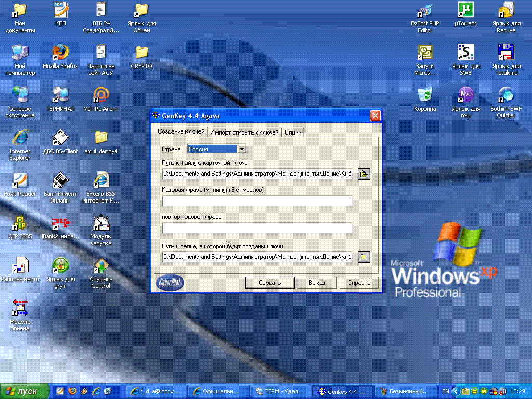
Task: Open the Корзина recycle bin icon
Action: coord(425,95)
